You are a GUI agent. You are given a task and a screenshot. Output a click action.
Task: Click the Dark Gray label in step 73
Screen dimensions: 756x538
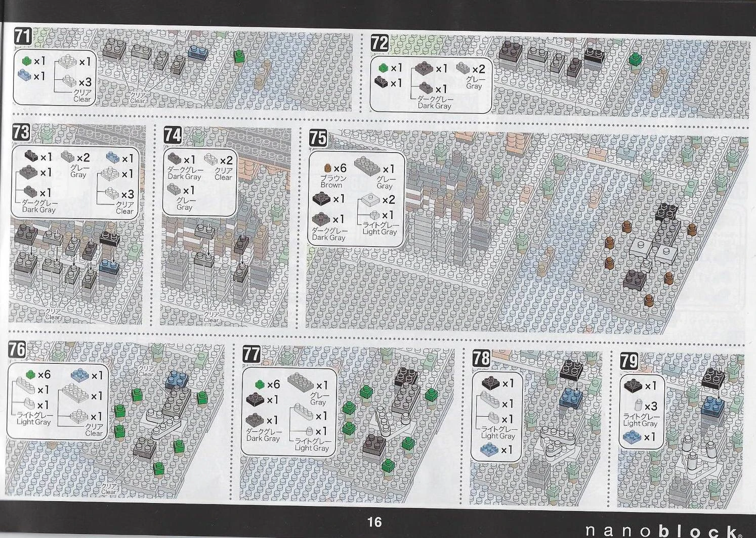point(39,209)
